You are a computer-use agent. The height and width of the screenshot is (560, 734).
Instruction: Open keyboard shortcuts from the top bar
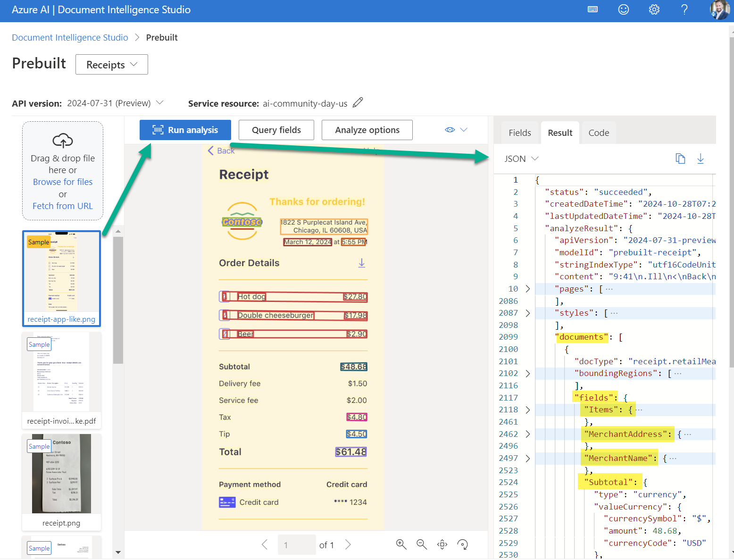pyautogui.click(x=592, y=9)
